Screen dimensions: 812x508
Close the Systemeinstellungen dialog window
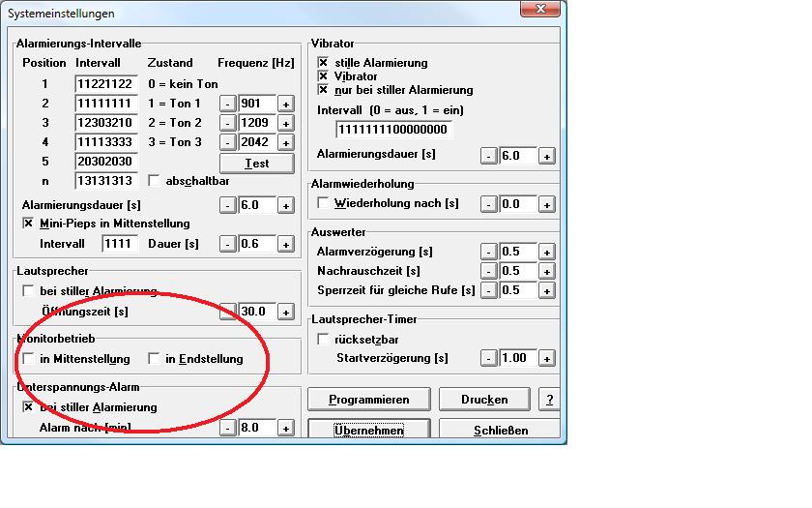pyautogui.click(x=544, y=10)
